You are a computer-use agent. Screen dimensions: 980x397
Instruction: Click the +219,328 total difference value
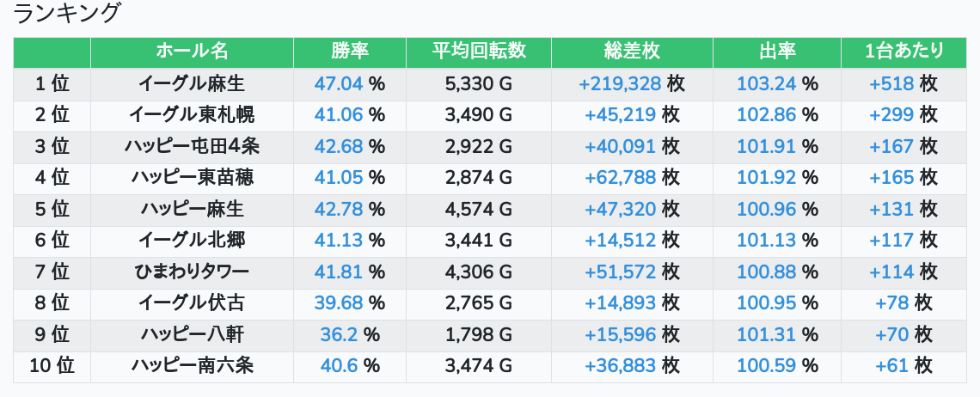click(620, 83)
